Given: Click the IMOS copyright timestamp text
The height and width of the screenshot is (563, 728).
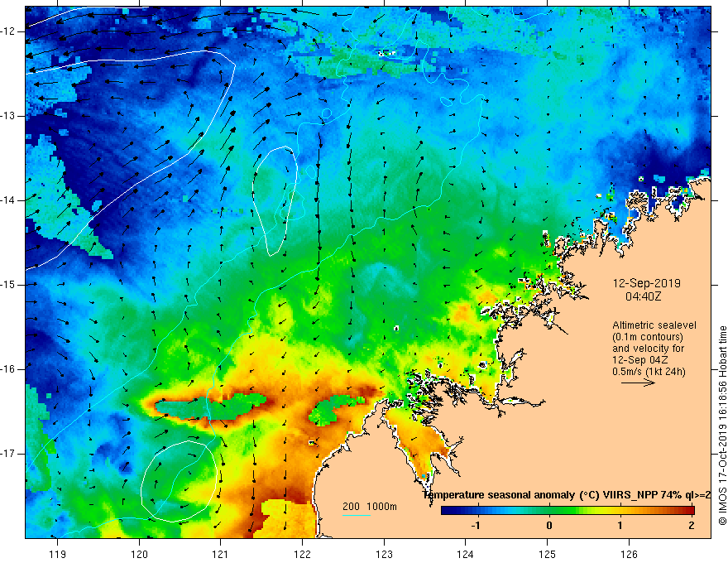Looking at the screenshot, I should click(x=722, y=426).
